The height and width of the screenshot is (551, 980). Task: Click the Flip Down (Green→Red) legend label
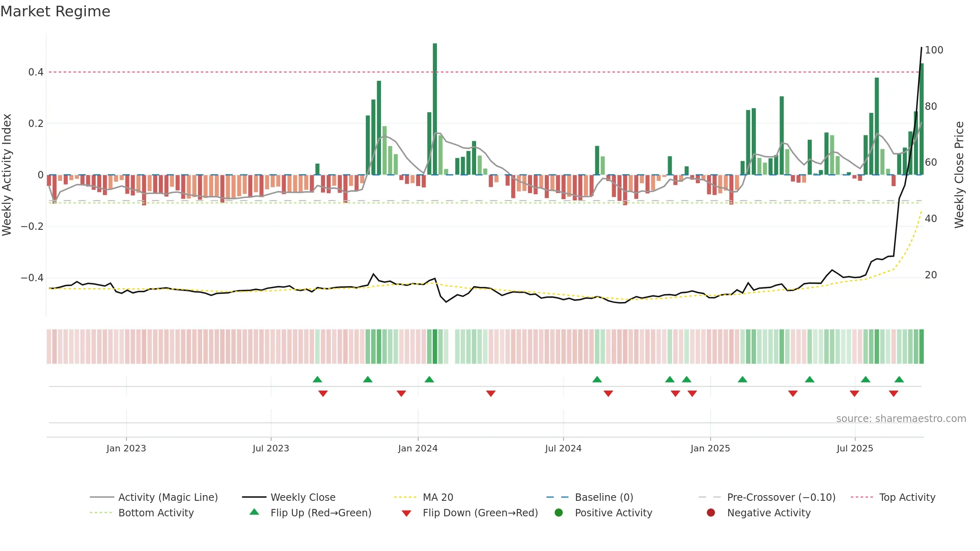(x=480, y=513)
